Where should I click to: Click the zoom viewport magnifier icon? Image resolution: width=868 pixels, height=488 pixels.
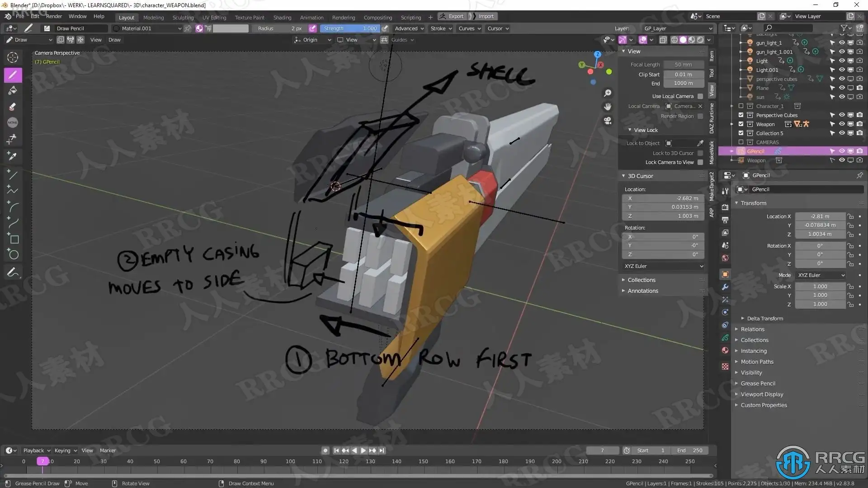tap(608, 93)
